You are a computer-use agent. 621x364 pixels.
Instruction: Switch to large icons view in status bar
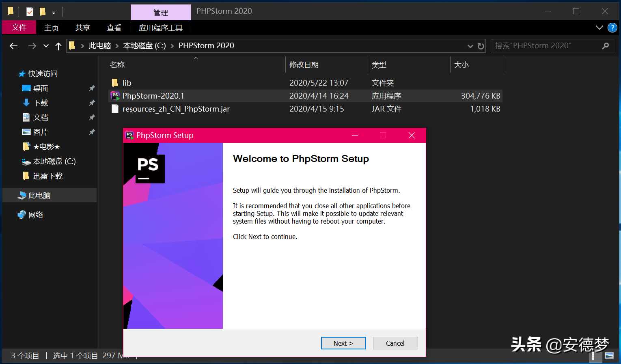pyautogui.click(x=609, y=355)
